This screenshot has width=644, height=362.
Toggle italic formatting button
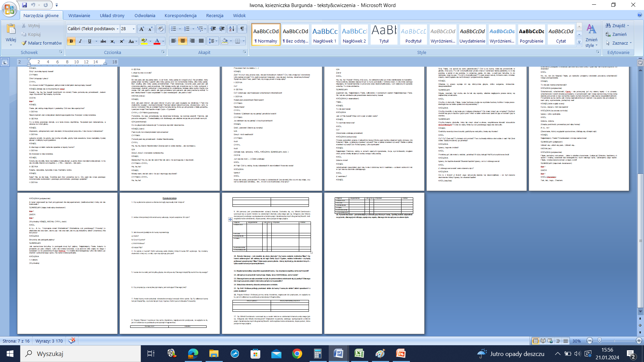[80, 41]
